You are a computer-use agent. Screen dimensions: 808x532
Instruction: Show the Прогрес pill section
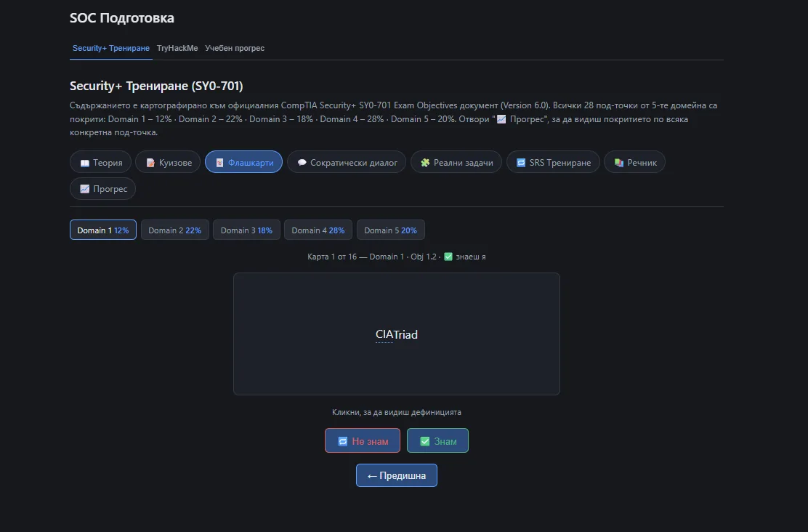pos(102,189)
